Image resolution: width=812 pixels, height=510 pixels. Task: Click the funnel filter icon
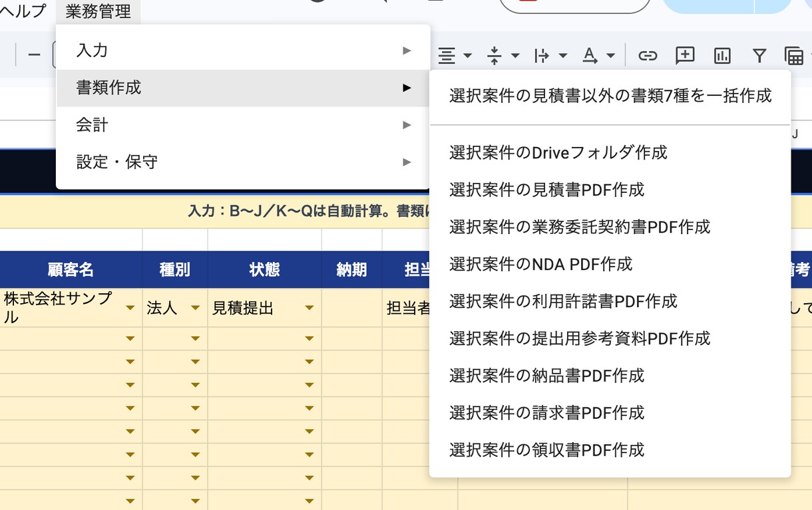point(759,55)
